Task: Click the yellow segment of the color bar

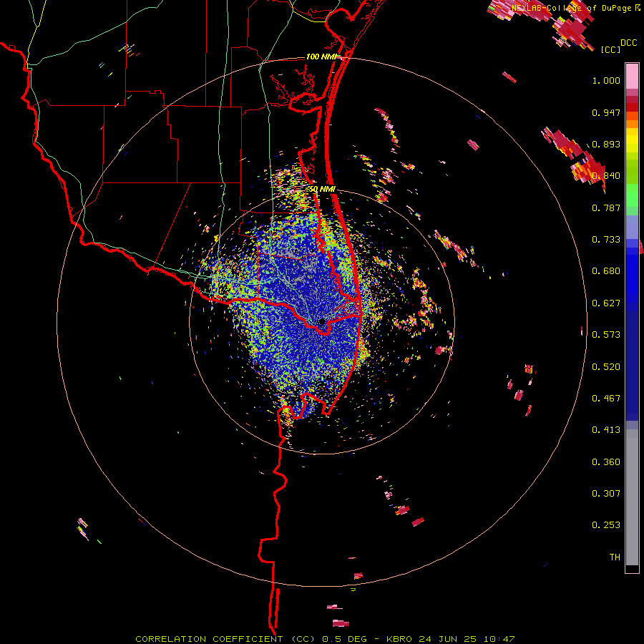Action: pyautogui.click(x=632, y=140)
